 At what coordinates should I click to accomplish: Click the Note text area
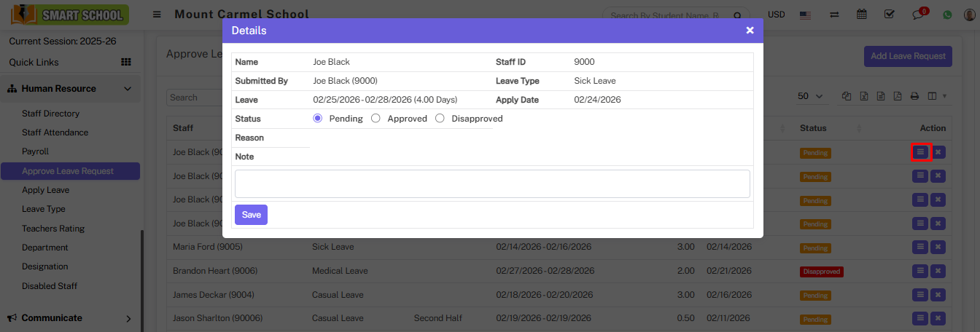[x=492, y=183]
